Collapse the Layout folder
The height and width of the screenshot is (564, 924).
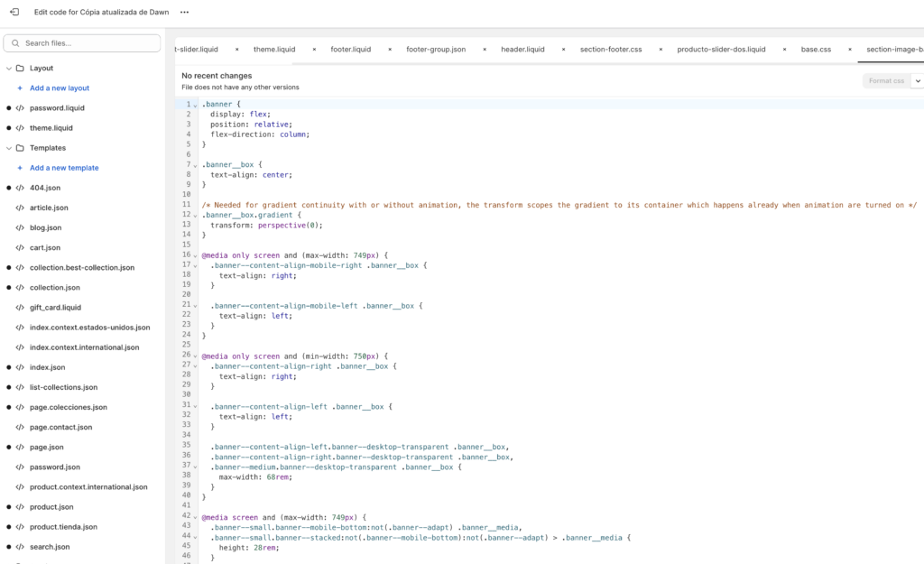pos(9,69)
